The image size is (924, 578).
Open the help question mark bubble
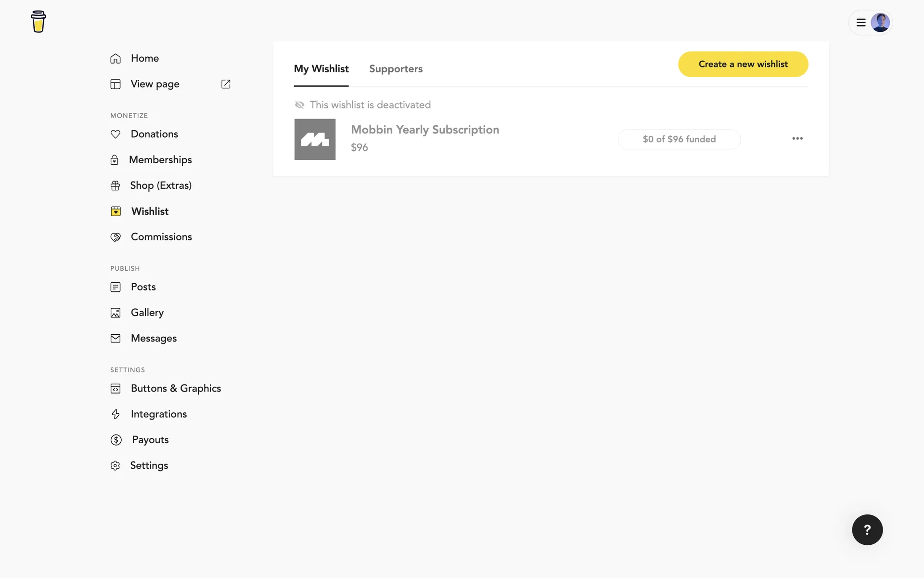coord(867,530)
